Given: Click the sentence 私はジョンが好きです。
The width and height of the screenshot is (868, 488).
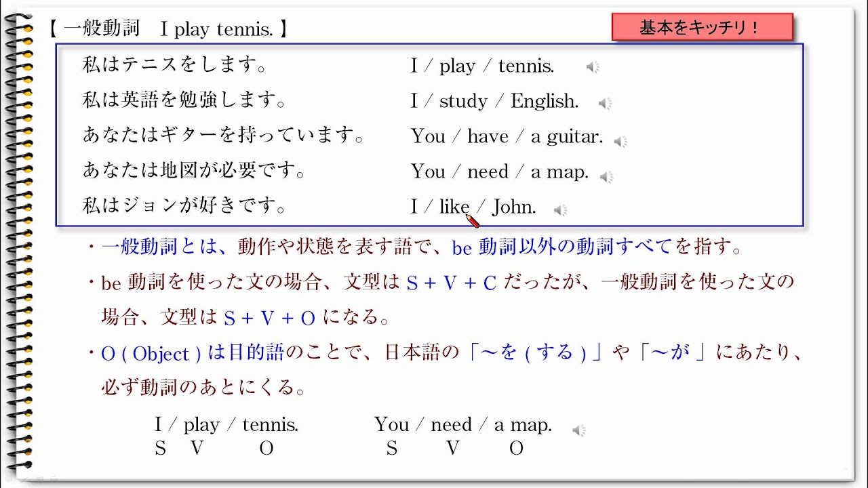Looking at the screenshot, I should 184,206.
